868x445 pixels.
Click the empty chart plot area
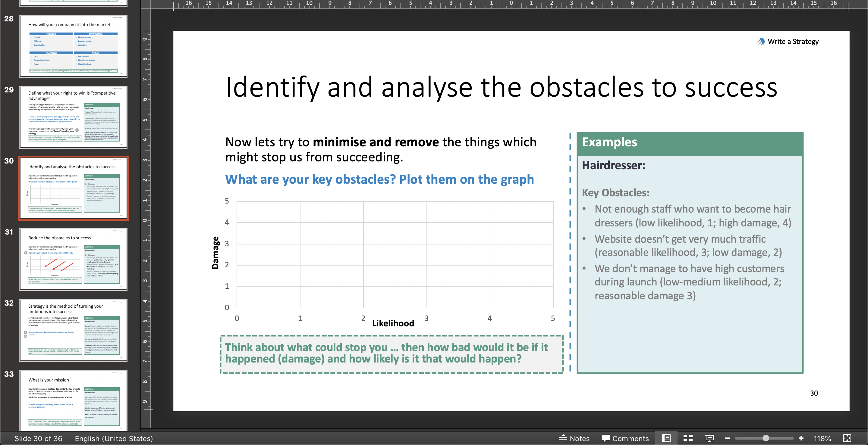coord(395,254)
